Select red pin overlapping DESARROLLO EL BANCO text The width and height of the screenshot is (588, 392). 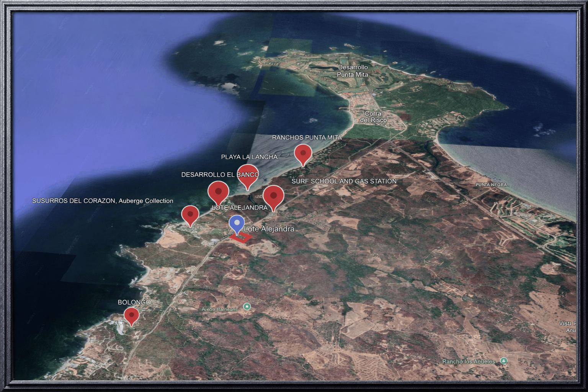(248, 175)
